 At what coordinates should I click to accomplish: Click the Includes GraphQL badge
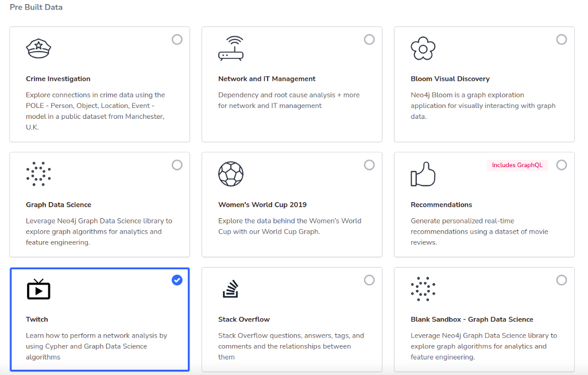coord(517,165)
